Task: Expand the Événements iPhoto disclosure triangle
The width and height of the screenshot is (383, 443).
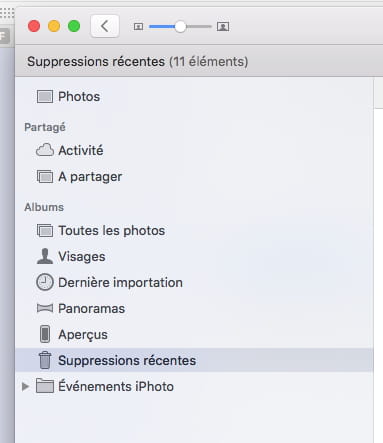Action: click(25, 387)
